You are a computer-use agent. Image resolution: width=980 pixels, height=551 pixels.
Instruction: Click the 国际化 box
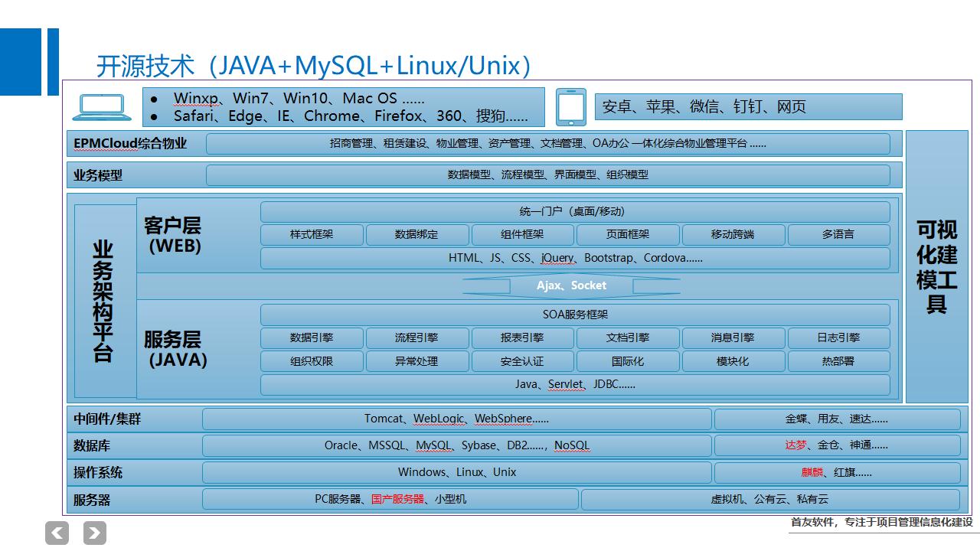628,361
